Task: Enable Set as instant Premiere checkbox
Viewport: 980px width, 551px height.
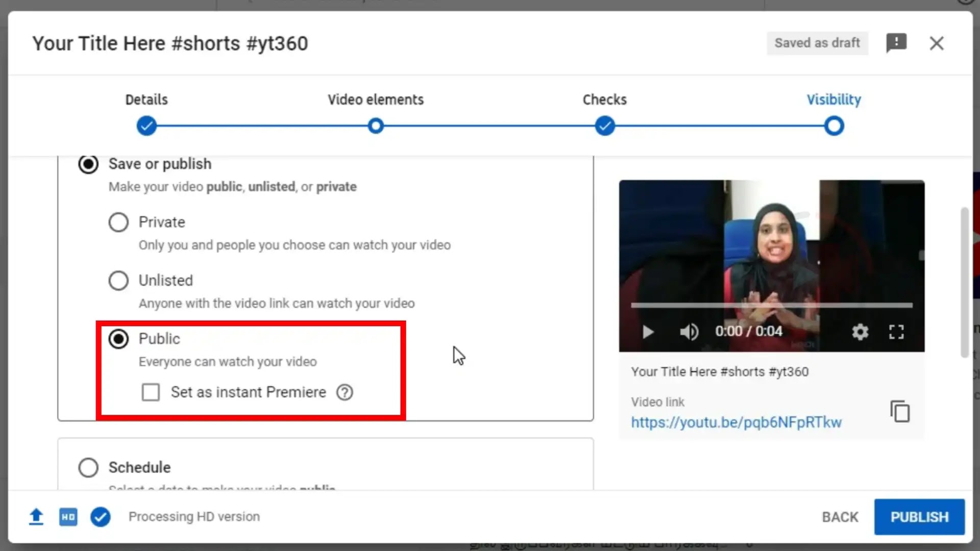Action: (151, 392)
